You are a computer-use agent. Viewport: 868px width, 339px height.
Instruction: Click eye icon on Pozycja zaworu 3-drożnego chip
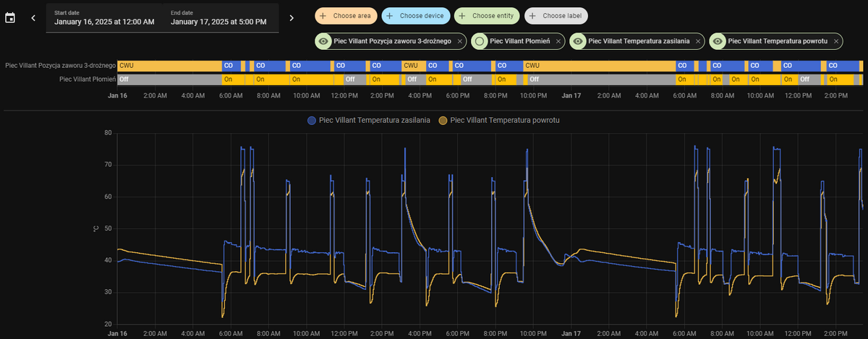(324, 42)
